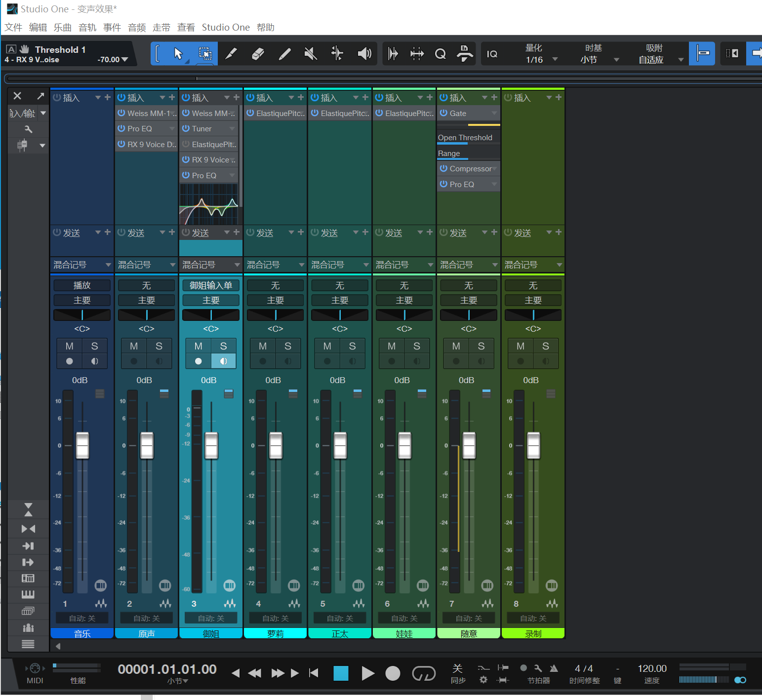
Task: Open sends dropdown arrow on channel 8
Action: click(x=549, y=232)
